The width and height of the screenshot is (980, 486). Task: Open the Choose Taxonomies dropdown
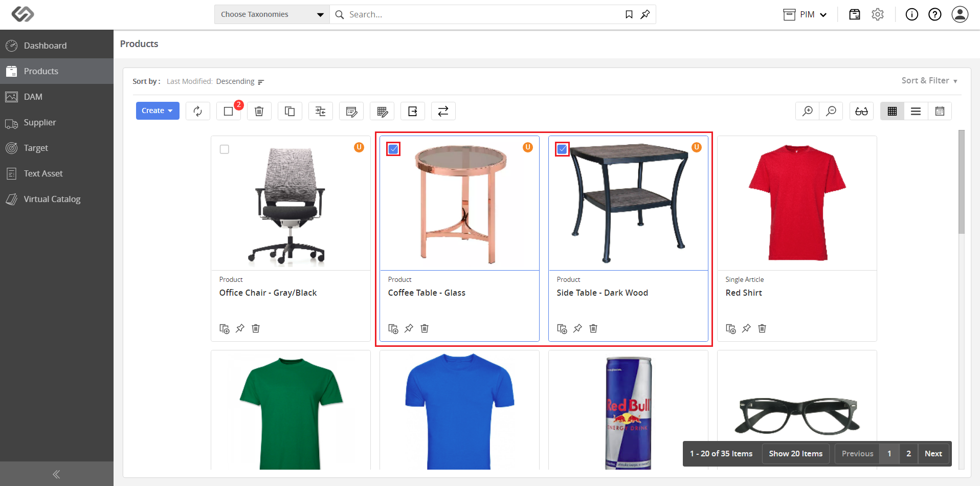272,14
